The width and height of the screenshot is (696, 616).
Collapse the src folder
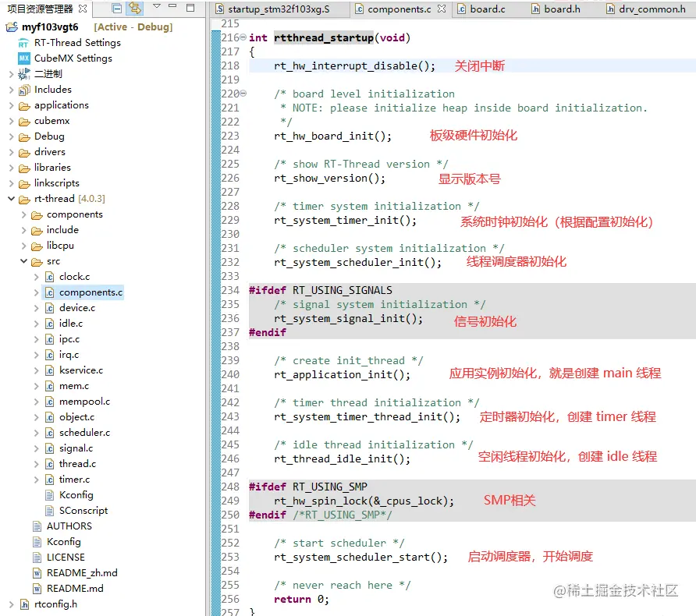(x=24, y=261)
